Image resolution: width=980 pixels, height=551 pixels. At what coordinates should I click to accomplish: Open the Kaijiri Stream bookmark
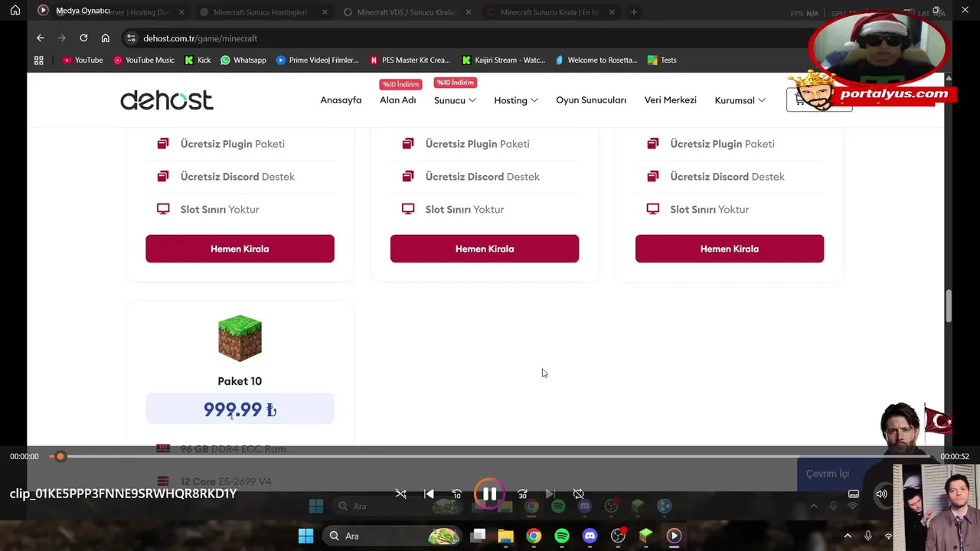pyautogui.click(x=503, y=60)
